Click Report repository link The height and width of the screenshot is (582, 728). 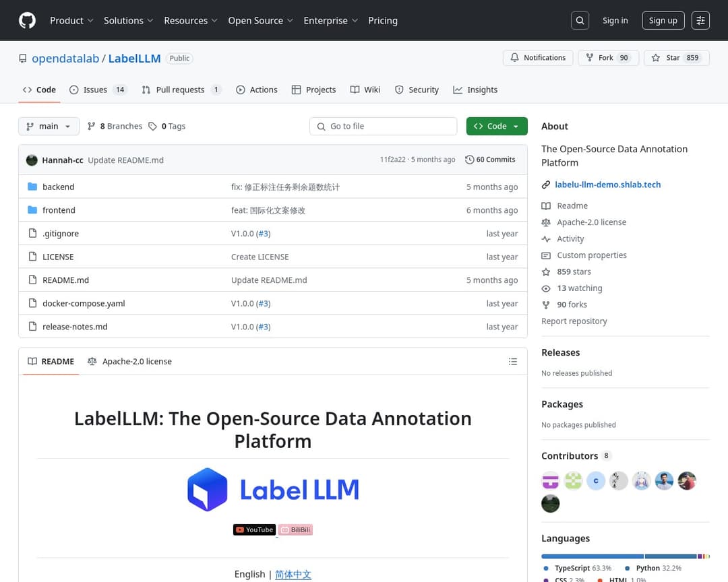coord(574,321)
